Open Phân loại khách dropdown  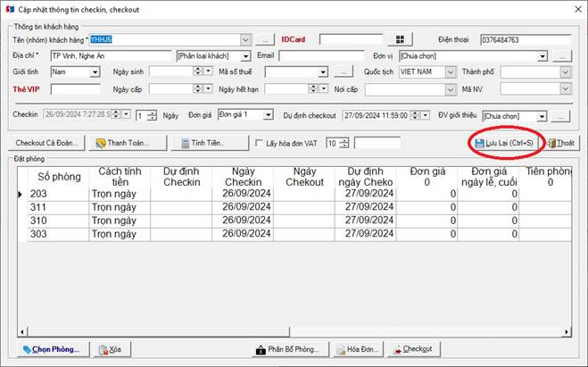point(245,56)
